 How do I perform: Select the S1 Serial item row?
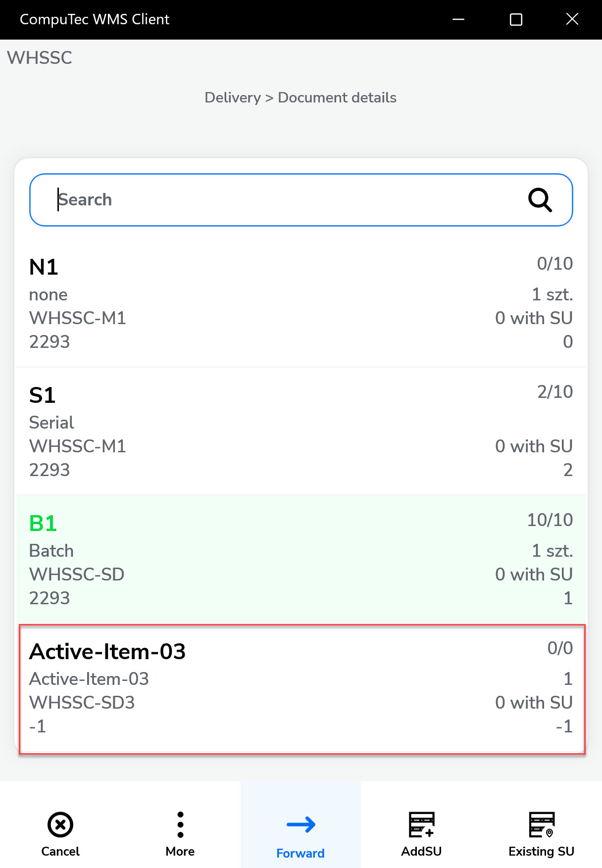(301, 431)
